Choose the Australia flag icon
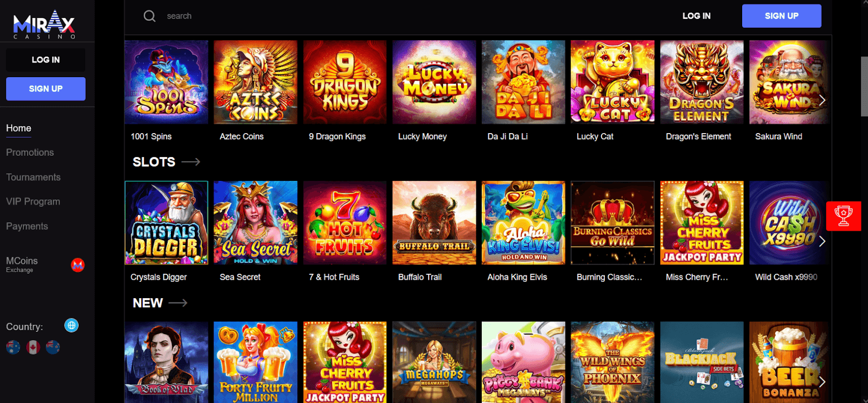The width and height of the screenshot is (868, 403). (13, 347)
